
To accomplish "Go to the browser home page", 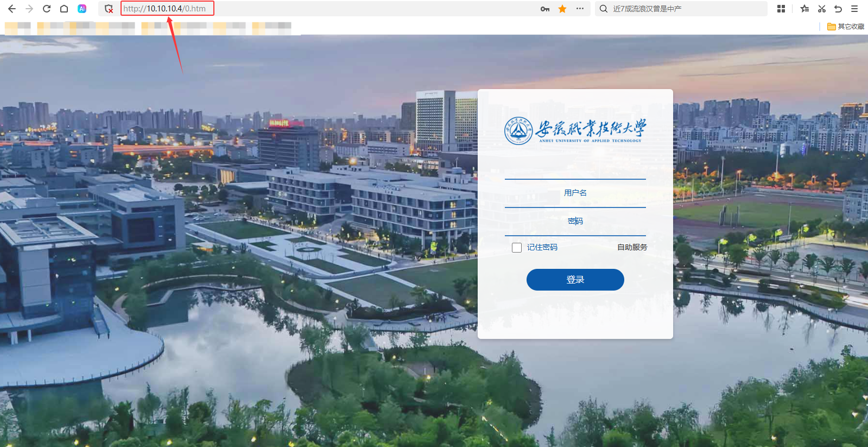I will click(x=64, y=9).
